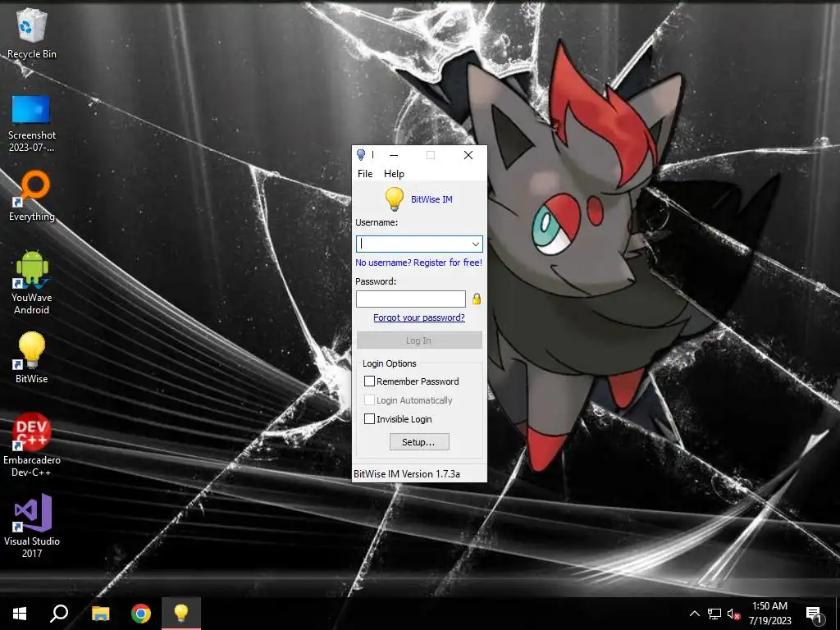Open the Setup... button
Viewport: 840px width, 630px height.
[x=419, y=442]
